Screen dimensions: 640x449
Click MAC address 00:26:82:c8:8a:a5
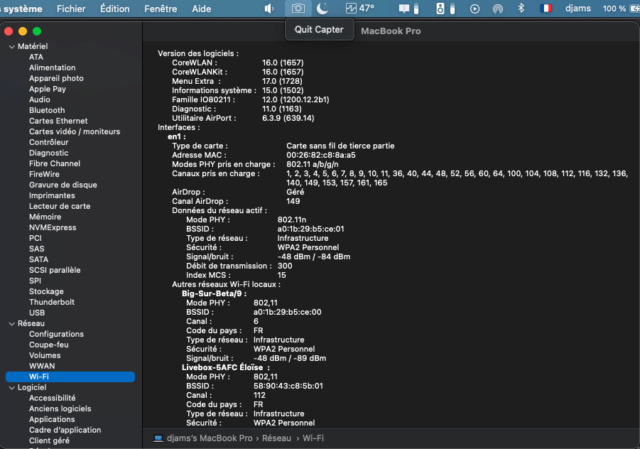tap(321, 155)
